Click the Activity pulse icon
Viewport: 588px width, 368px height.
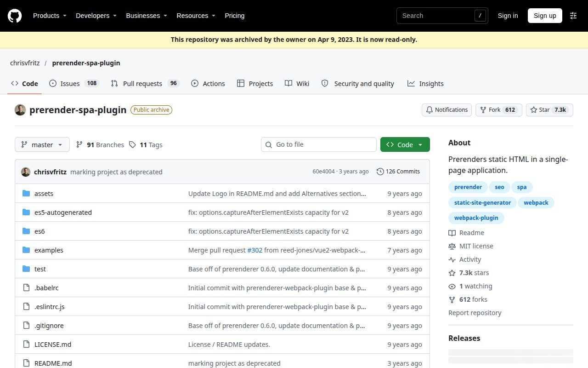pos(452,259)
